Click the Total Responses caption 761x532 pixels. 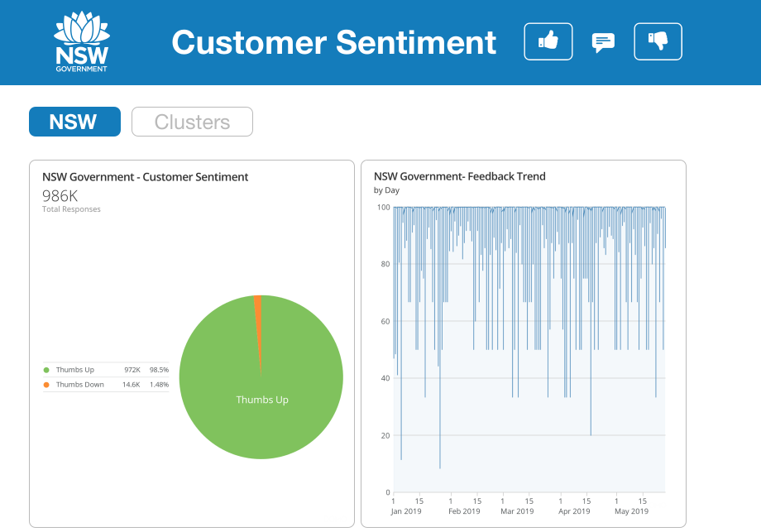coord(71,209)
